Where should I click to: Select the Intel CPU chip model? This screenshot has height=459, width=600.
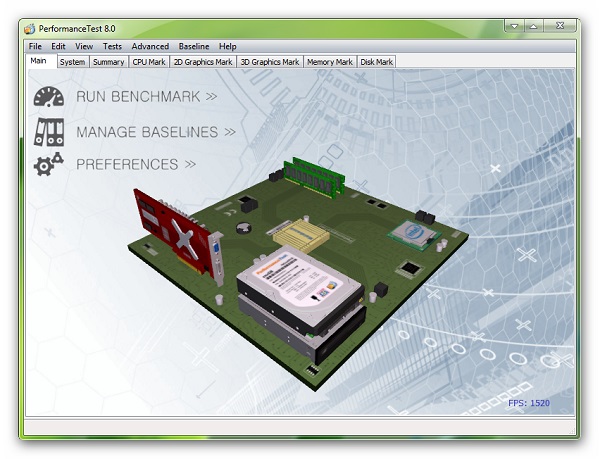[412, 234]
